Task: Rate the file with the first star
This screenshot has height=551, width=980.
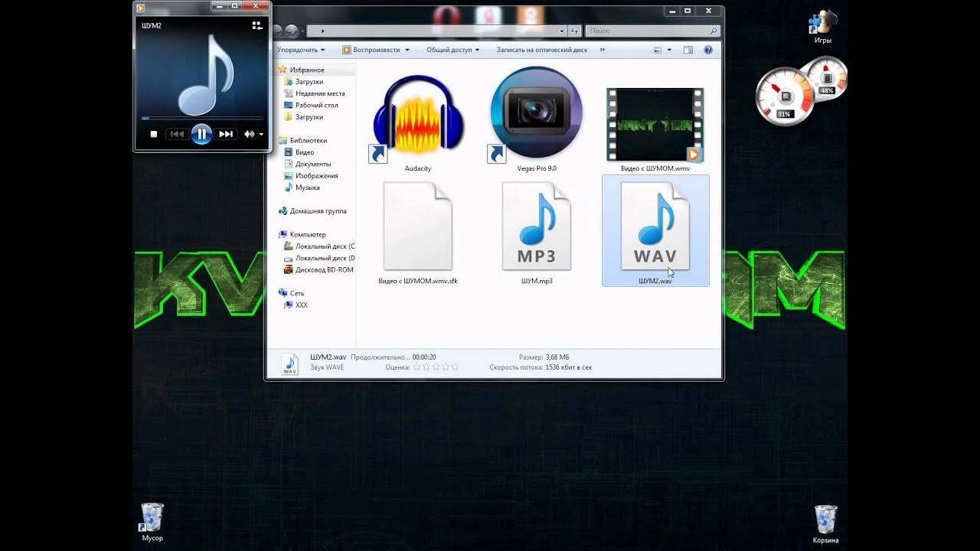Action: (x=417, y=367)
